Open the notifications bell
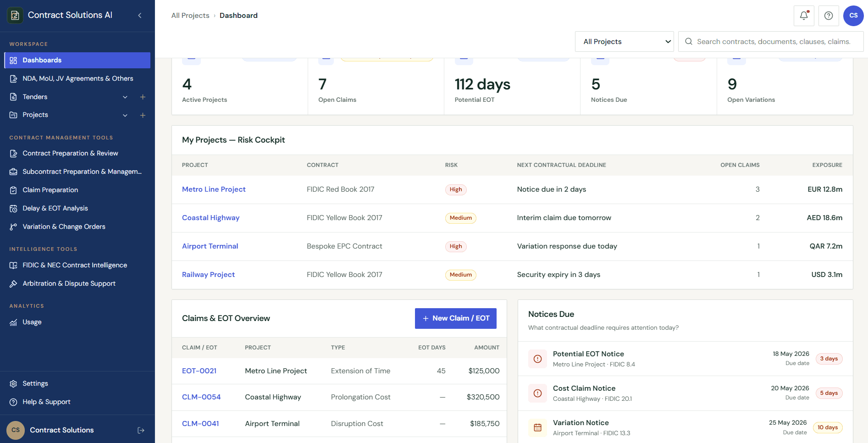Image resolution: width=868 pixels, height=443 pixels. pos(804,16)
